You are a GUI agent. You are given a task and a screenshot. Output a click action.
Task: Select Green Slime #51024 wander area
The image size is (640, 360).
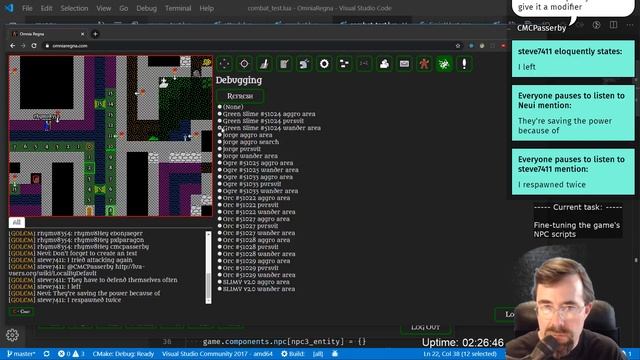pos(269,128)
